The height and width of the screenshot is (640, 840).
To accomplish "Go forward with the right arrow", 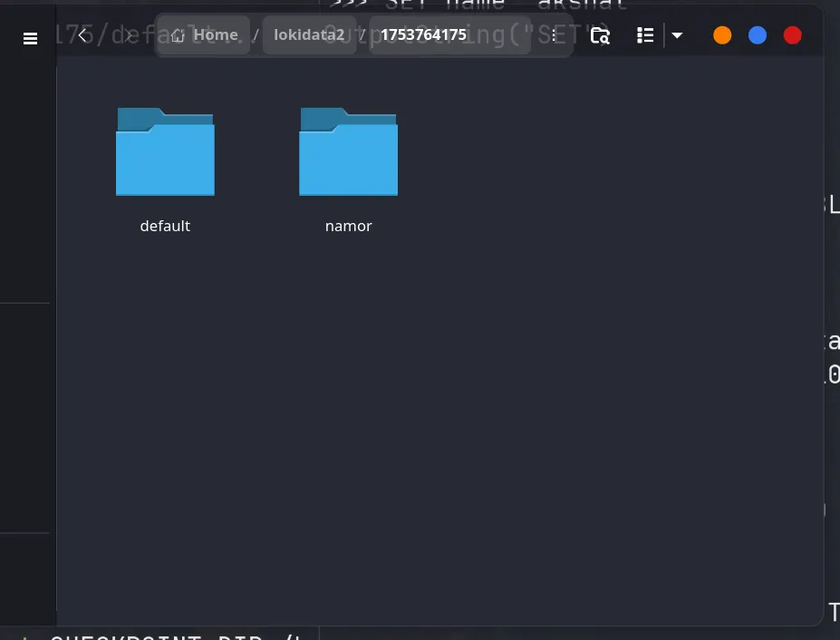I will pyautogui.click(x=129, y=35).
